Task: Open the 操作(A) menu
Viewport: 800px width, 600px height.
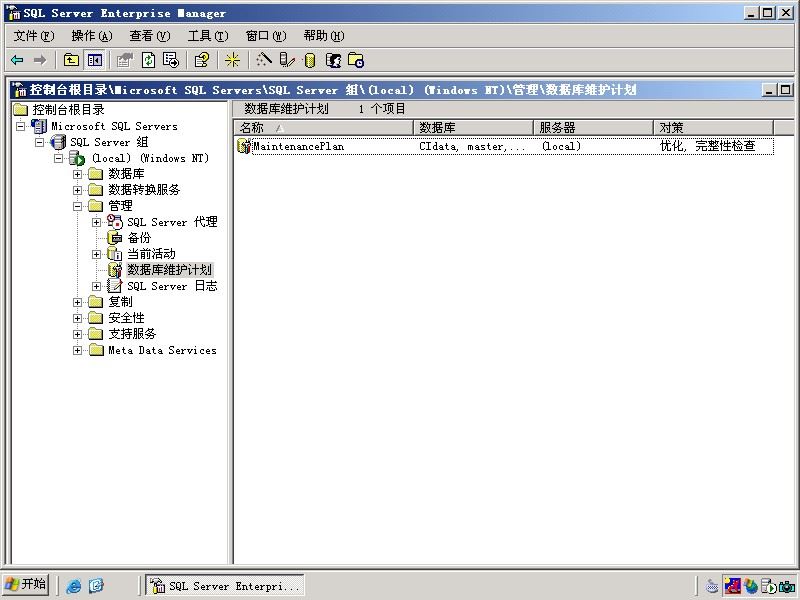Action: click(x=92, y=36)
